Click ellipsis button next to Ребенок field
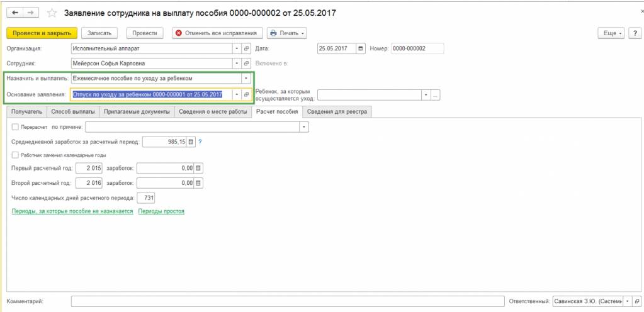The width and height of the screenshot is (644, 312). click(x=436, y=95)
